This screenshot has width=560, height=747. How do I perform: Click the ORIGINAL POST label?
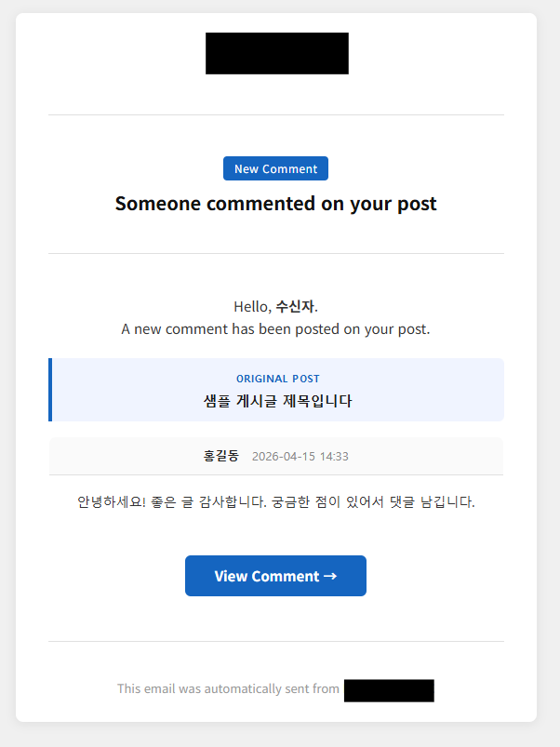[277, 379]
